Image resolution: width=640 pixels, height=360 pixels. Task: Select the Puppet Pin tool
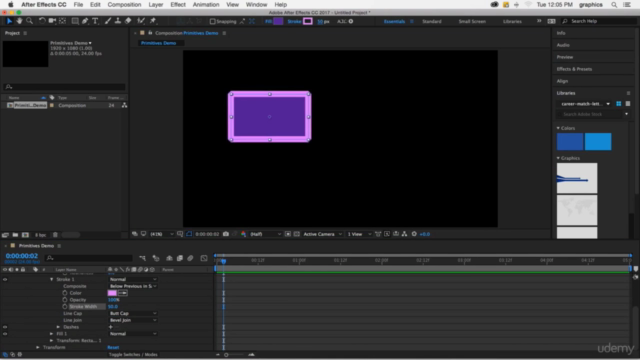(x=153, y=21)
